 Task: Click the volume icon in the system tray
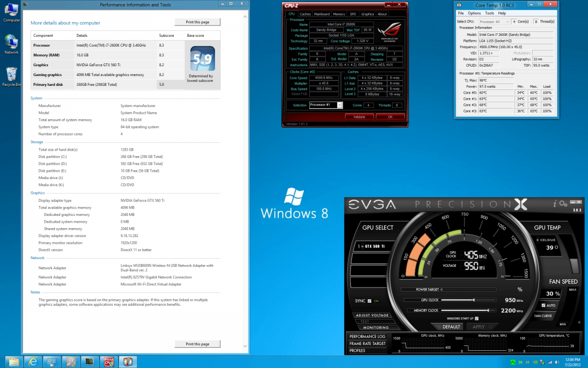(557, 362)
